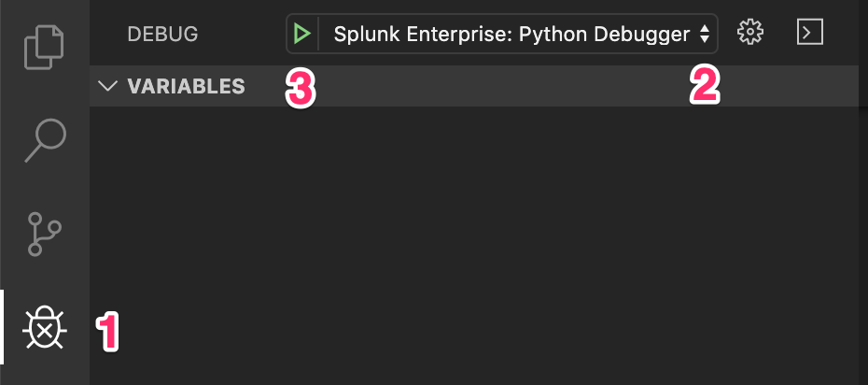Open launch.json with the gear icon
This screenshot has width=868, height=385.
[750, 33]
